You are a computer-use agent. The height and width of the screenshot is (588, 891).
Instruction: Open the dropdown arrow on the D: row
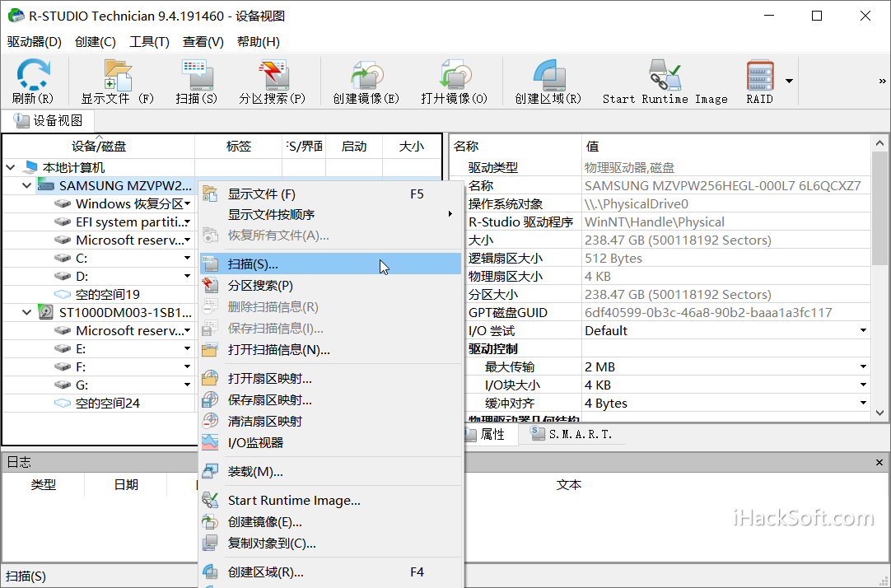(x=187, y=276)
